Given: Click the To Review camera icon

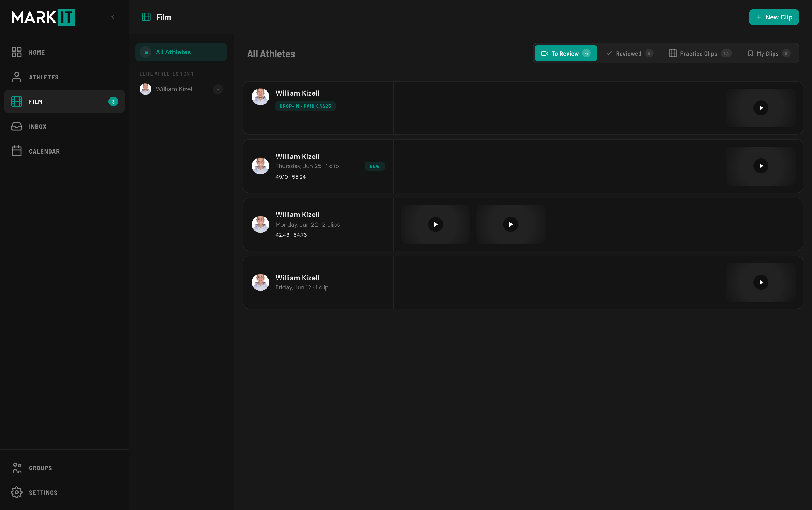Looking at the screenshot, I should pyautogui.click(x=545, y=53).
